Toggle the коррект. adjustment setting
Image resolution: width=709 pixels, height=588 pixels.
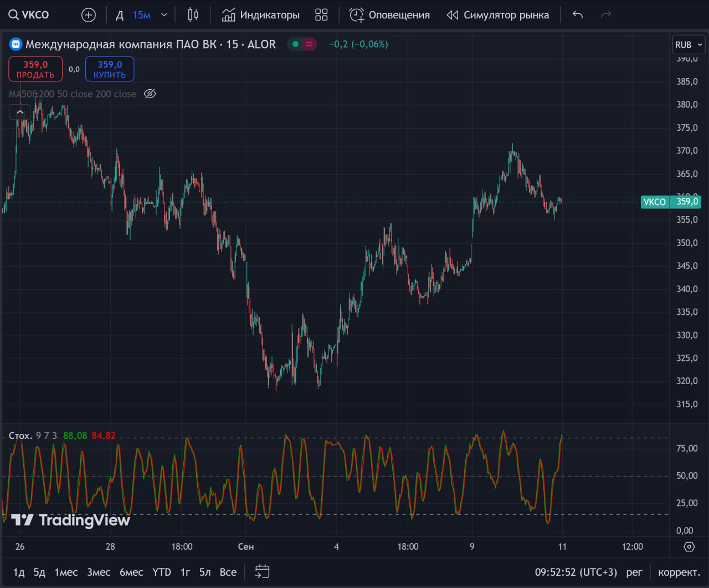[679, 572]
